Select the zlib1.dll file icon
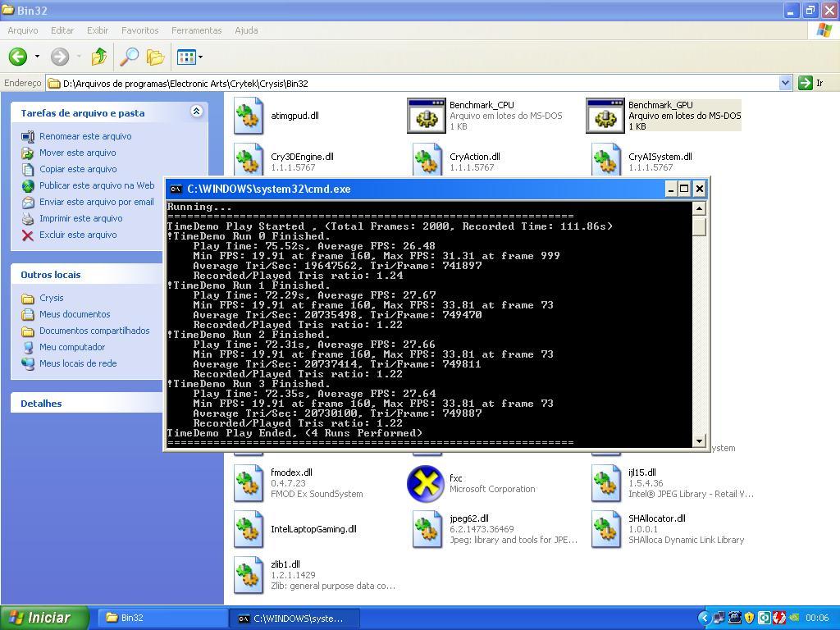 pyautogui.click(x=249, y=575)
